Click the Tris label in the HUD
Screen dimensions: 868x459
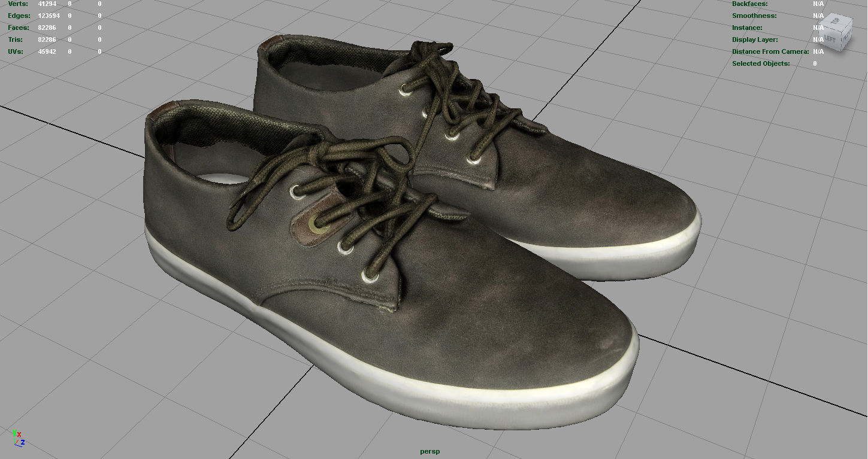click(14, 39)
